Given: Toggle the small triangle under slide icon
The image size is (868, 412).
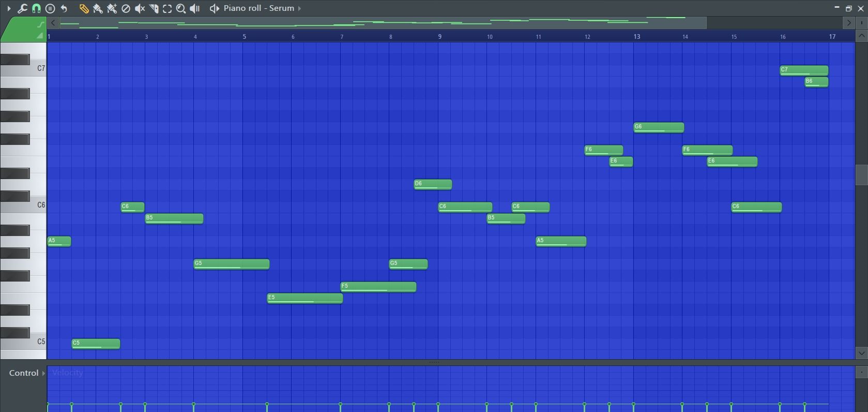Looking at the screenshot, I should click(40, 36).
